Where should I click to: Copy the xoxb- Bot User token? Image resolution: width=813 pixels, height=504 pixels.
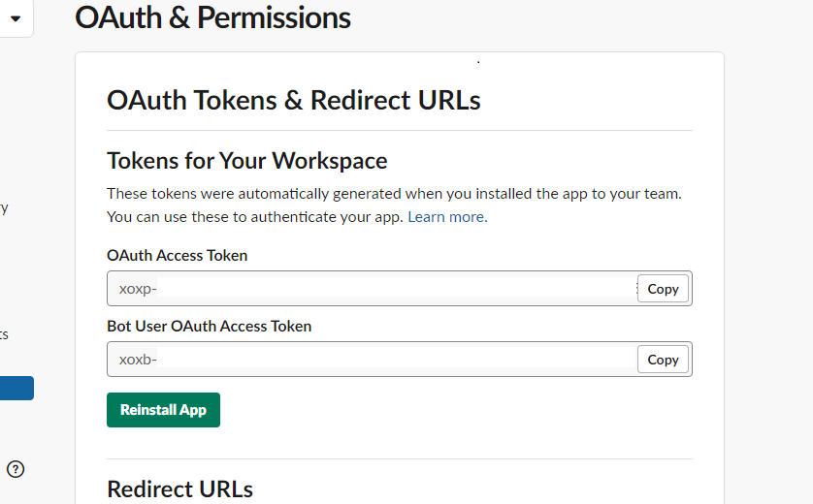663,360
